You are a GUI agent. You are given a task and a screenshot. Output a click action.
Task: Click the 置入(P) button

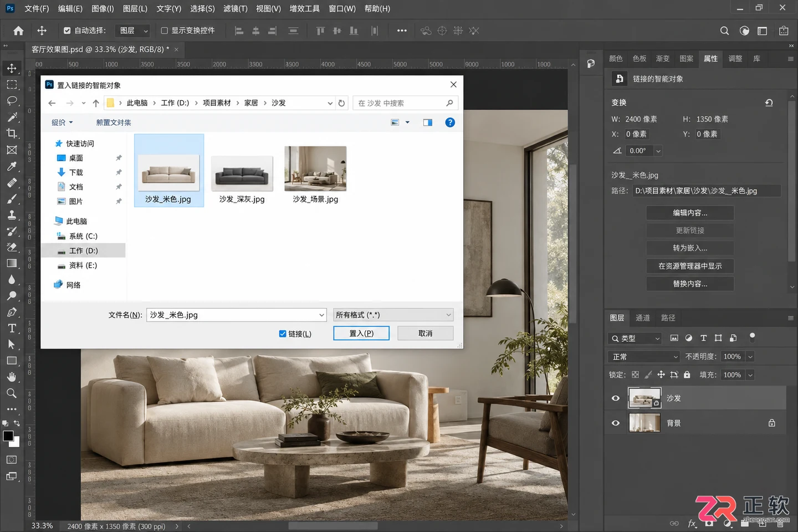click(361, 333)
